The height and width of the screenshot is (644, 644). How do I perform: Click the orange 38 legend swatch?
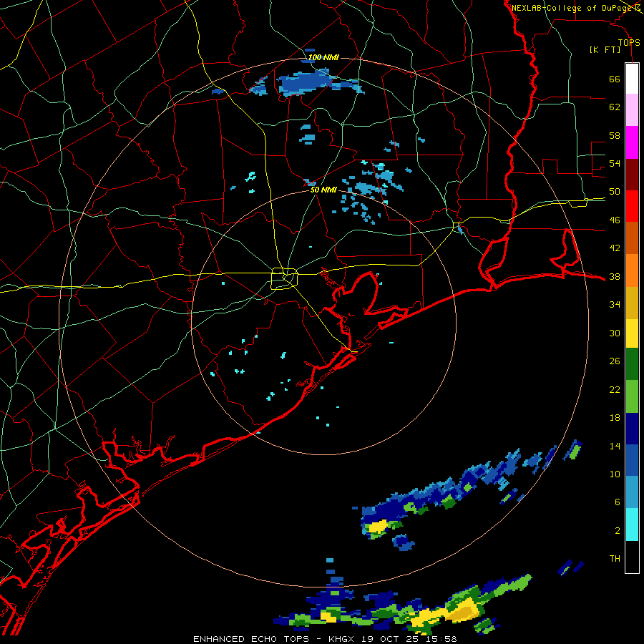tap(632, 270)
